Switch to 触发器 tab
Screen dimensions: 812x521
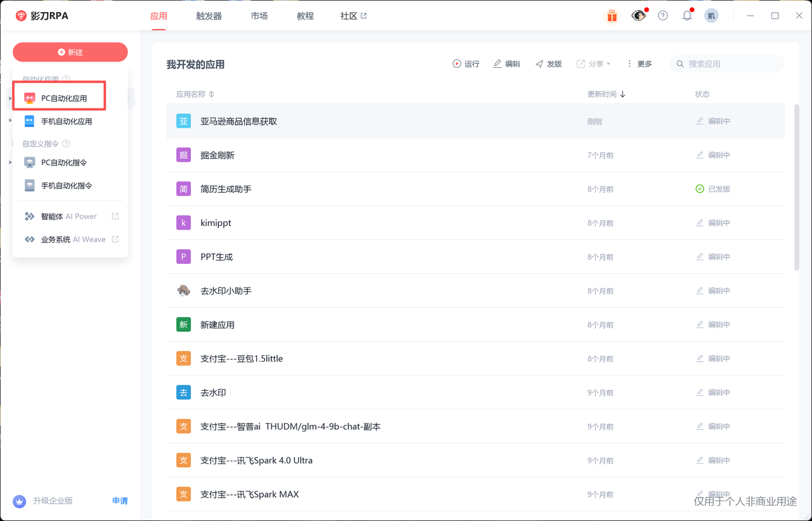tap(209, 16)
